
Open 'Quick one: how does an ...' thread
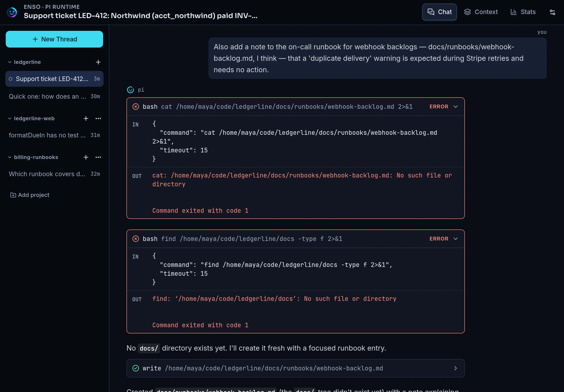54,96
